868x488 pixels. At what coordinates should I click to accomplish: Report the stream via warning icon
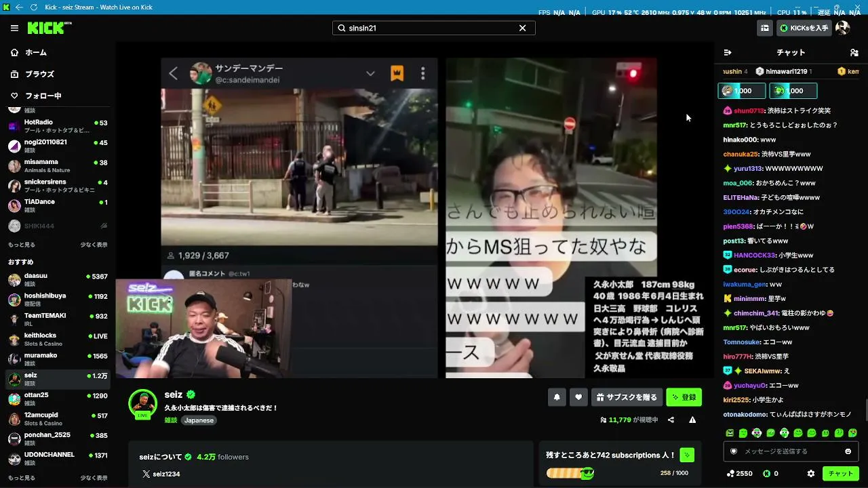(x=692, y=420)
